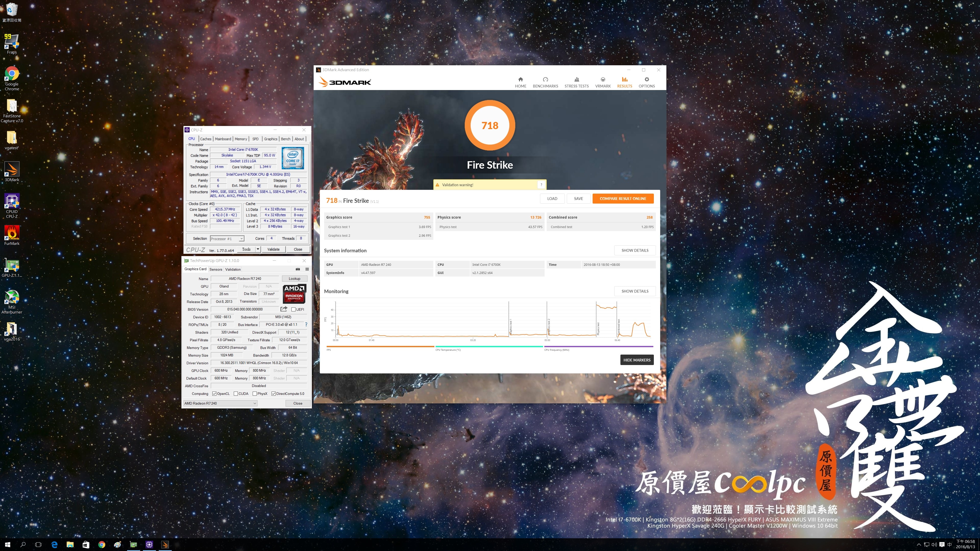Click COMPARE RESULT ONLINE button

pyautogui.click(x=623, y=198)
